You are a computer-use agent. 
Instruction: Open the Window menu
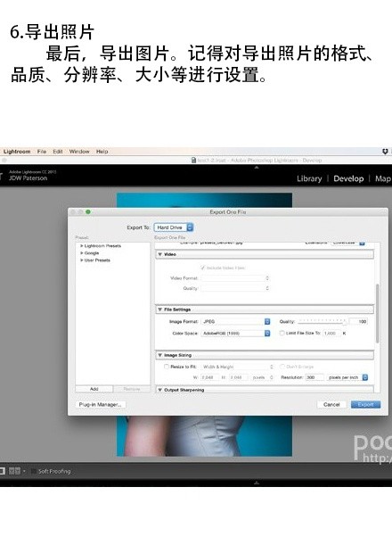79,152
